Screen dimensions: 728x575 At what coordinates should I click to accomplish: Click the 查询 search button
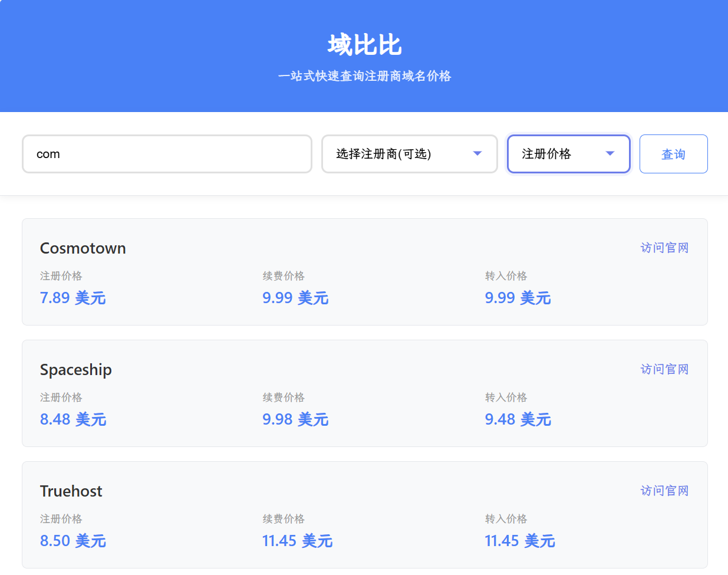coord(673,154)
